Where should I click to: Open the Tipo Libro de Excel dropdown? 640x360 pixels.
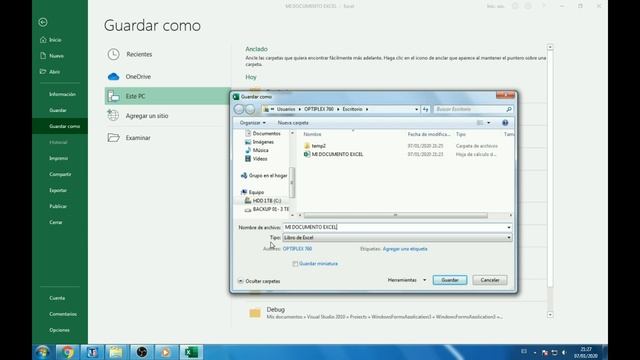[x=397, y=238]
